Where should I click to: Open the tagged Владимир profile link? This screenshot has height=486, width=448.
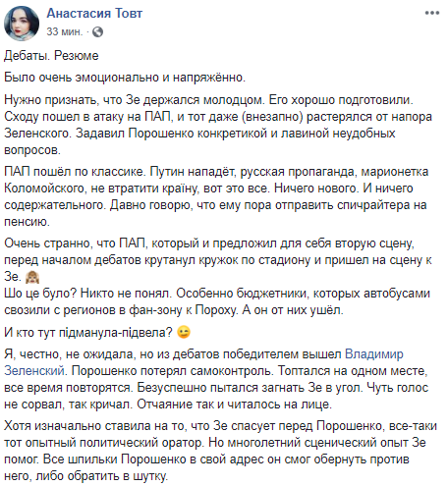point(374,354)
